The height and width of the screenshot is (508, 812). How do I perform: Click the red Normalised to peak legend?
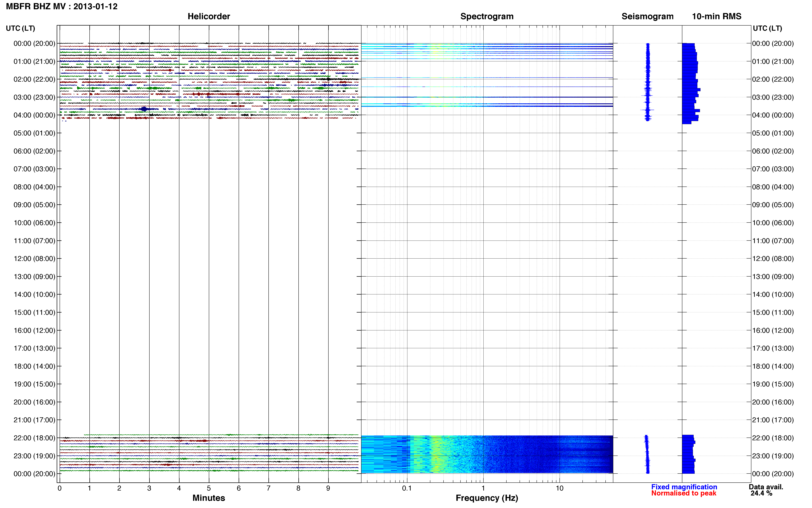point(684,493)
